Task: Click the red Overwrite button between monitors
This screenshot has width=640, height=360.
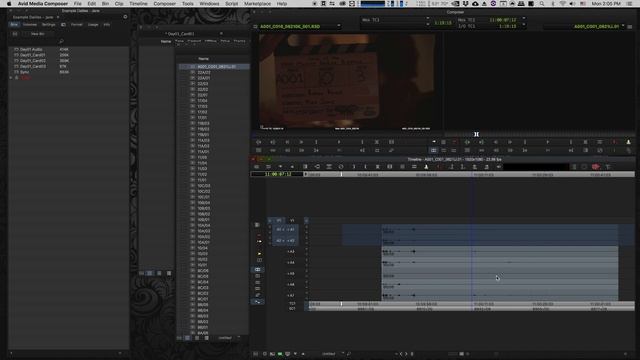Action: (x=454, y=142)
